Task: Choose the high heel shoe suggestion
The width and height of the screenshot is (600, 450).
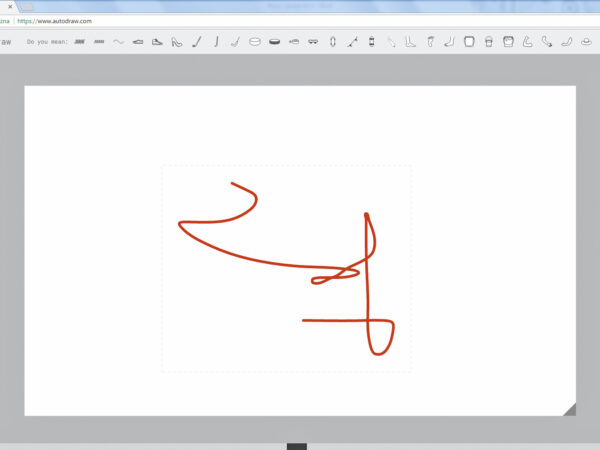Action: 176,42
